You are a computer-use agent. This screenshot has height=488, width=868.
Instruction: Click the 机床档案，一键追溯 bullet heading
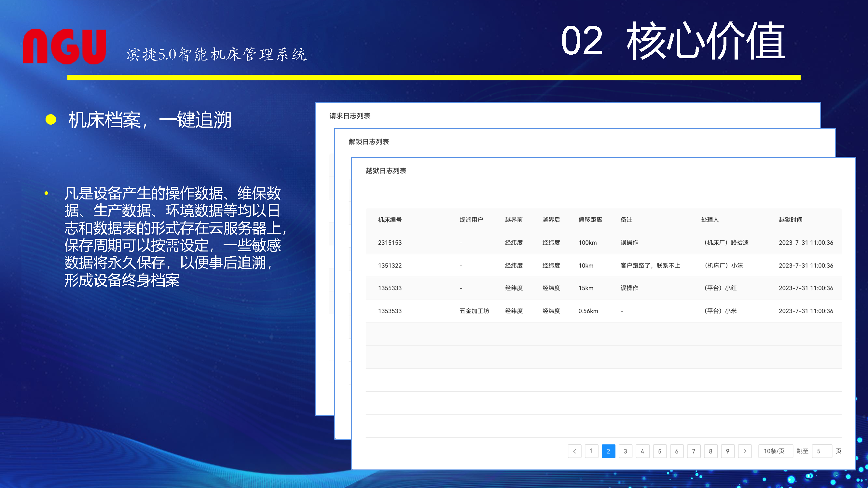150,119
